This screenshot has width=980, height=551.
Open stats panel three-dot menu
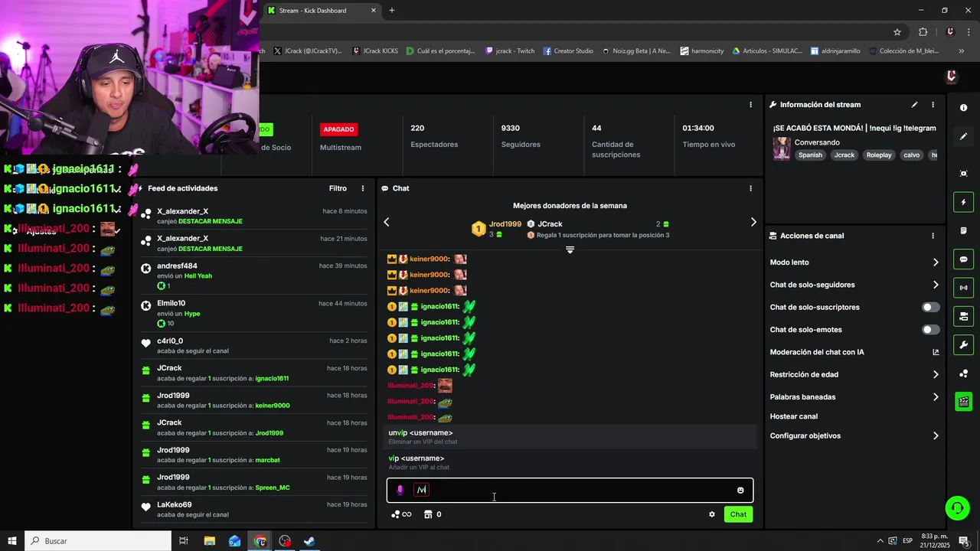pos(750,105)
